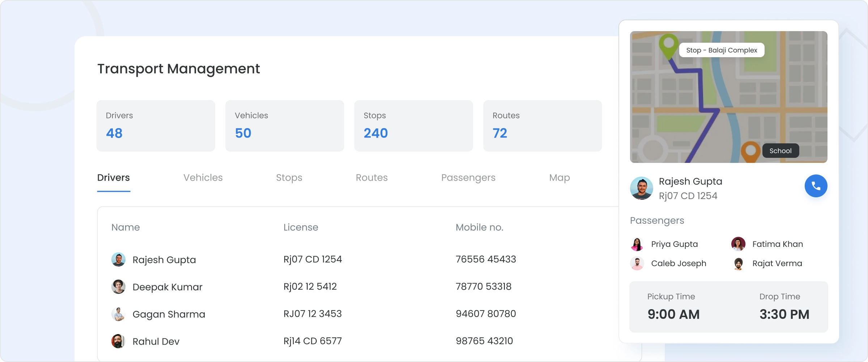Switch to the Map tab
Image resolution: width=868 pixels, height=362 pixels.
tap(559, 178)
